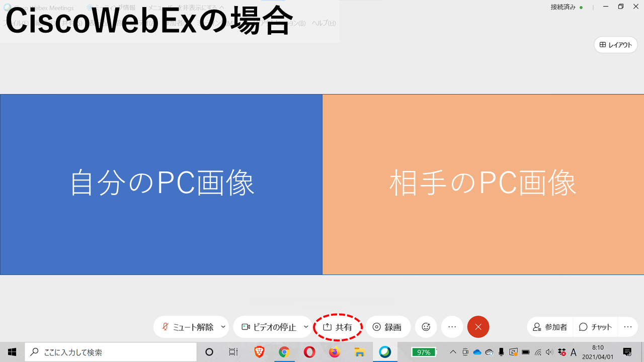Open the emoji reactions smiley icon

tap(426, 327)
